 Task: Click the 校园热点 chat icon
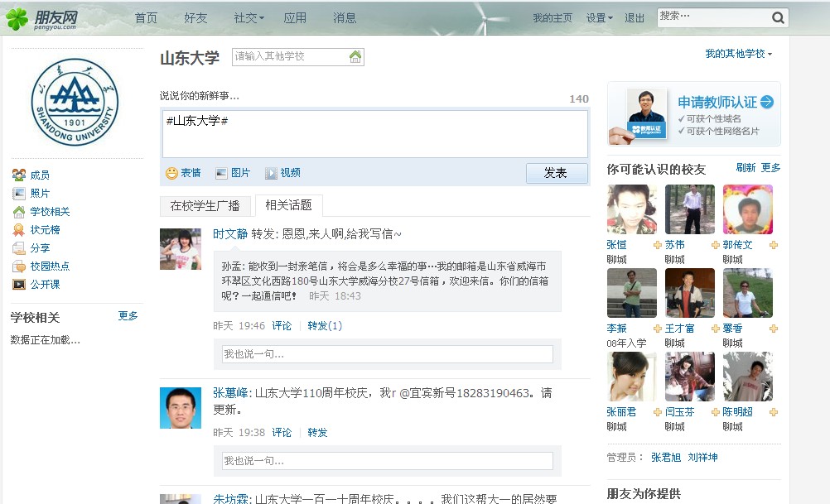tap(18, 266)
